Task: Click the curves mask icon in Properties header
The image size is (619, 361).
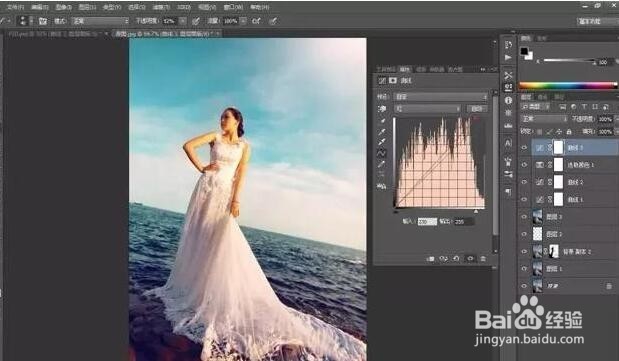Action: pos(393,81)
